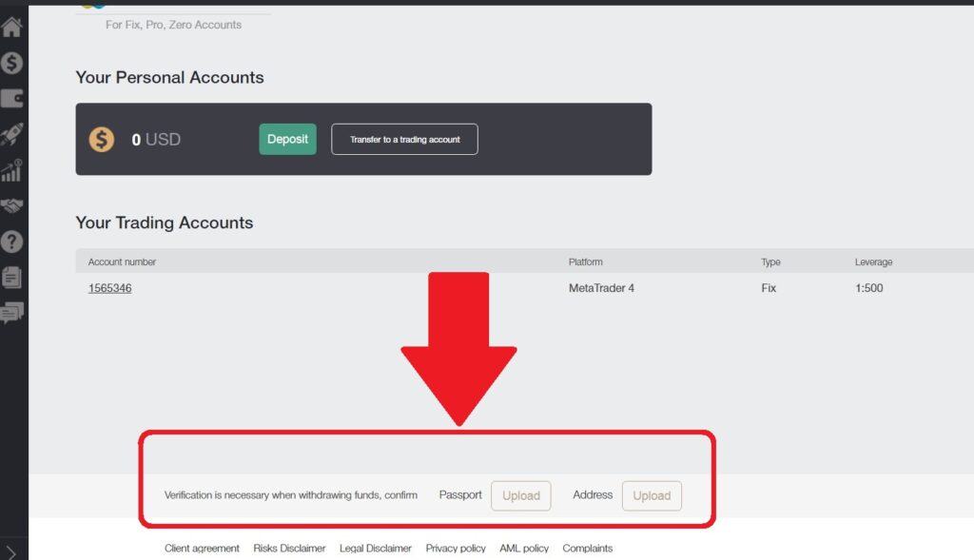Click the 1:500 leverage value
This screenshot has height=560, width=974.
pos(869,288)
